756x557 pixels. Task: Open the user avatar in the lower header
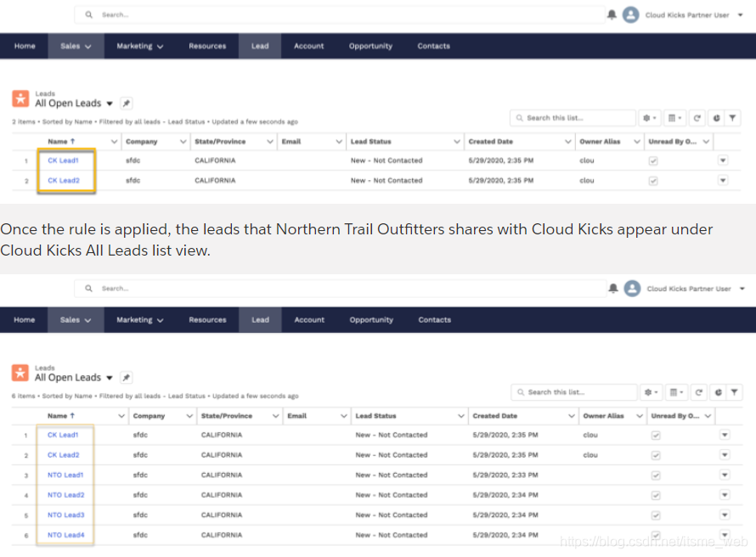coord(632,289)
